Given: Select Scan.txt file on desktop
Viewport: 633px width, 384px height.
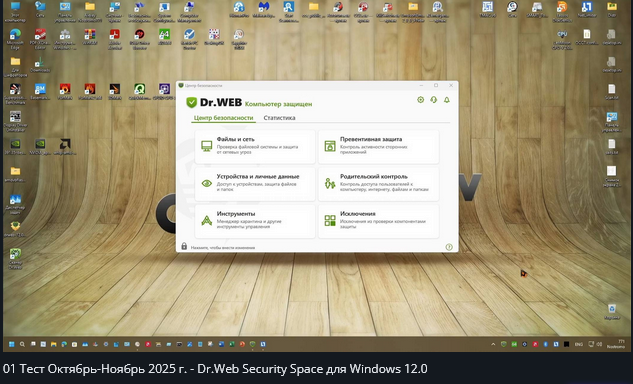Looking at the screenshot, I should click(x=612, y=92).
